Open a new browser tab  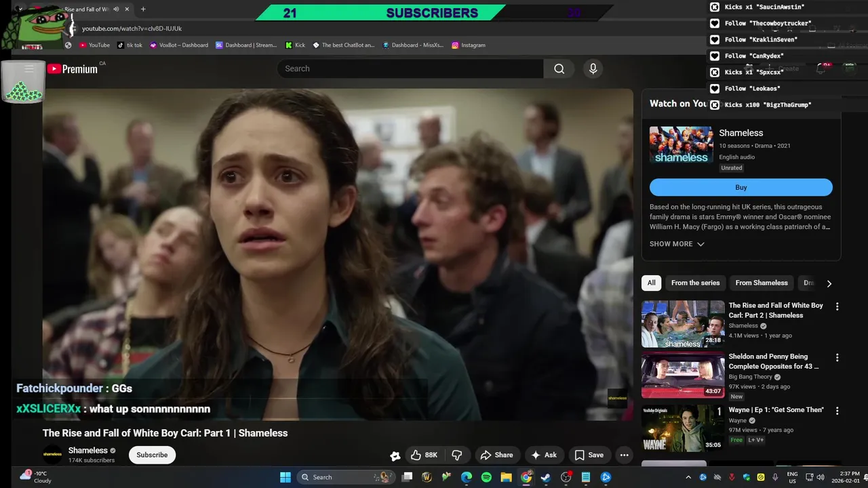143,9
